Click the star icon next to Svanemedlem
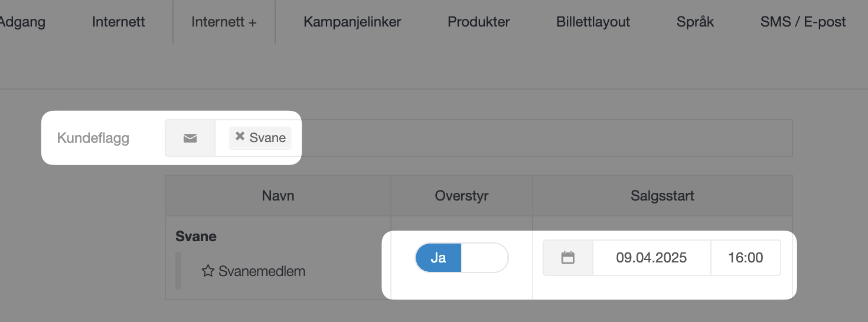 (208, 271)
